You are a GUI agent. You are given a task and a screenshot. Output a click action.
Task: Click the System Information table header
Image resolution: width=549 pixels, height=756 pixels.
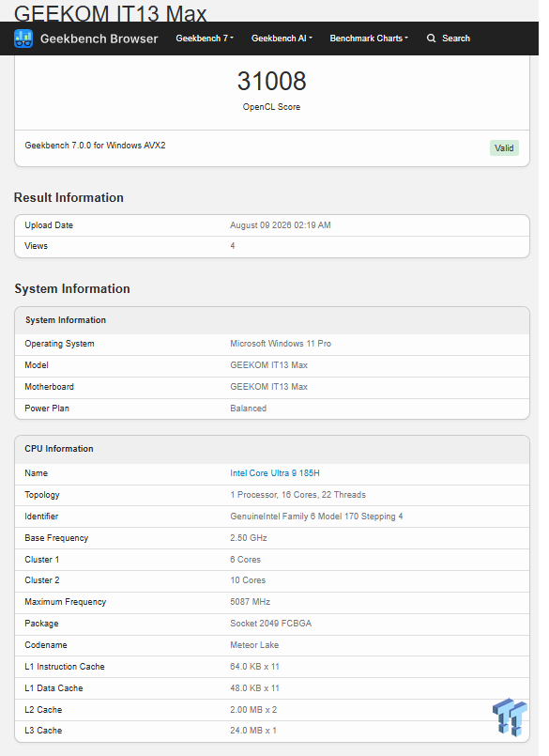pos(272,320)
